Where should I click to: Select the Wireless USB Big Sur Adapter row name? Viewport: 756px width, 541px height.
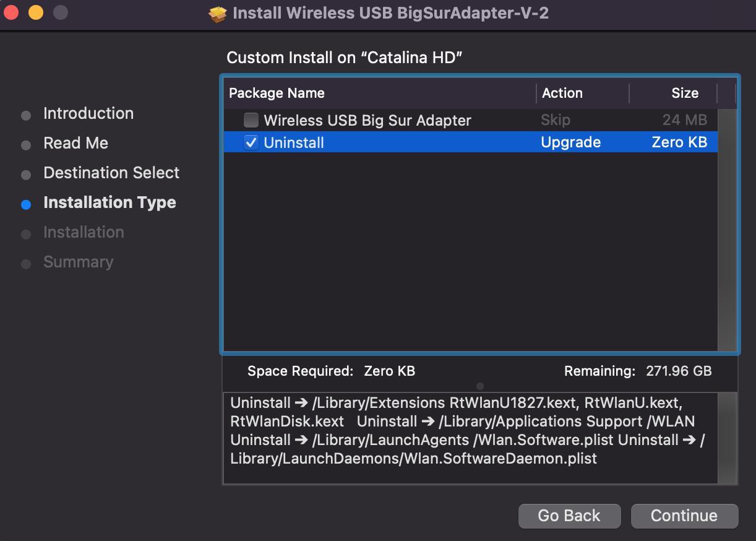(367, 120)
